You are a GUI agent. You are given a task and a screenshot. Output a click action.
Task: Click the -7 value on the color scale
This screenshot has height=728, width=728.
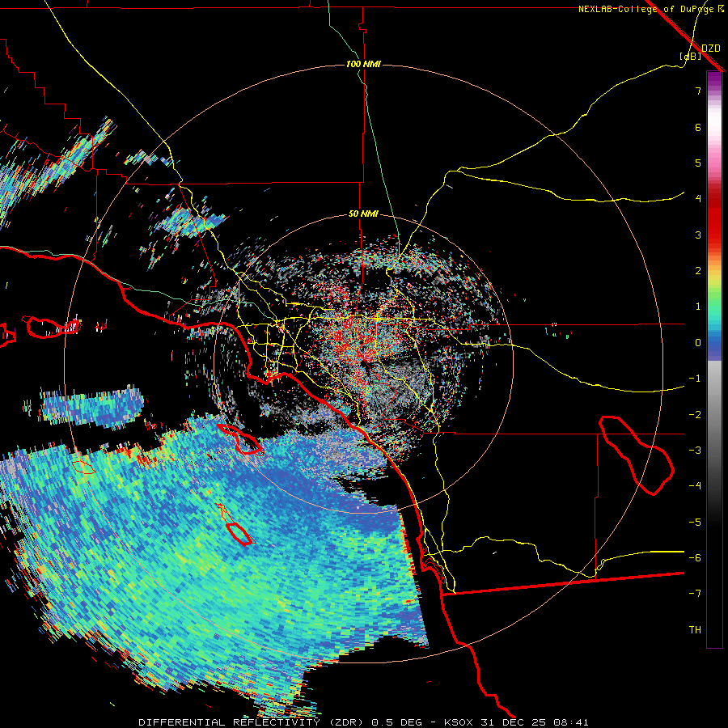point(695,594)
